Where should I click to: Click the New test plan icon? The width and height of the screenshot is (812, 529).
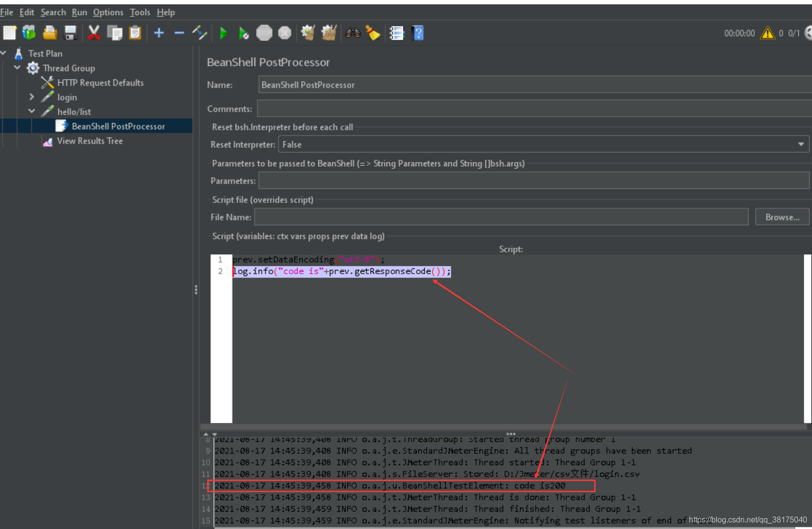tap(9, 33)
